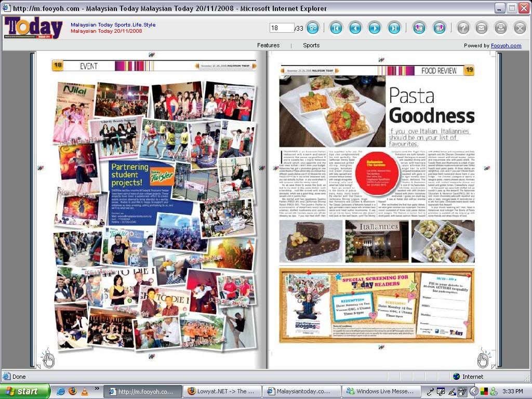Screen dimensions: 532x399
Task: Go to previous page arrow
Action: click(x=355, y=28)
